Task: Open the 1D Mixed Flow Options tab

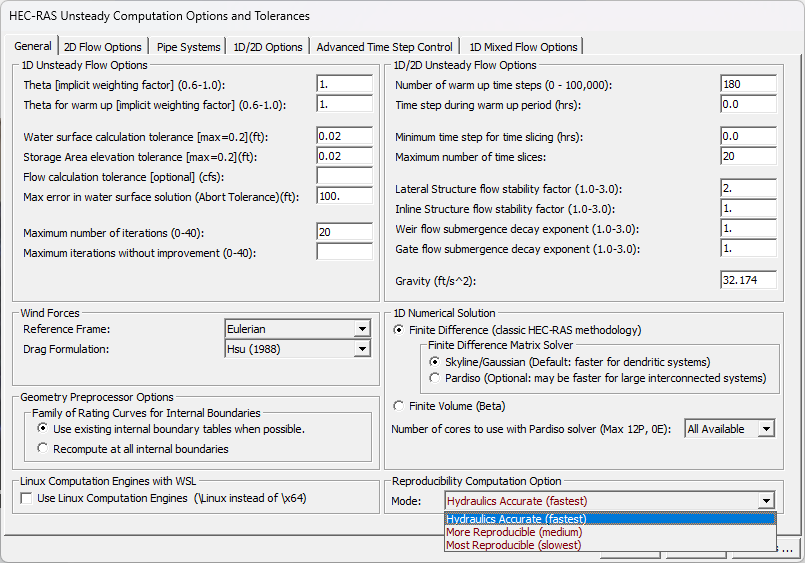Action: 523,47
